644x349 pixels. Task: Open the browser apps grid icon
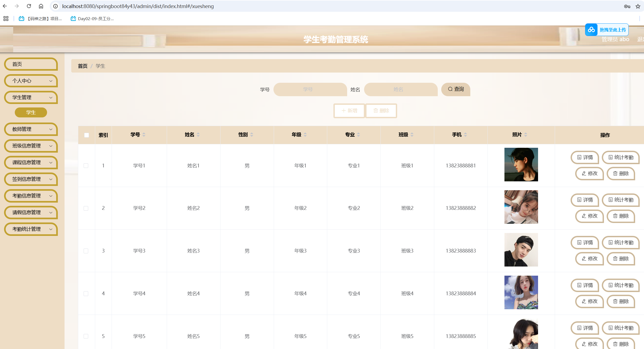(6, 19)
